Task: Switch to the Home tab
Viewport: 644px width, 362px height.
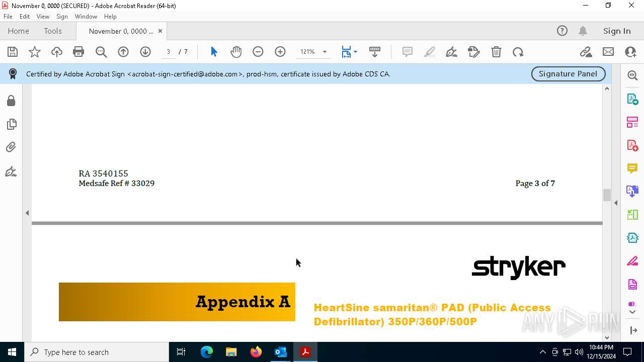Action: [x=19, y=31]
